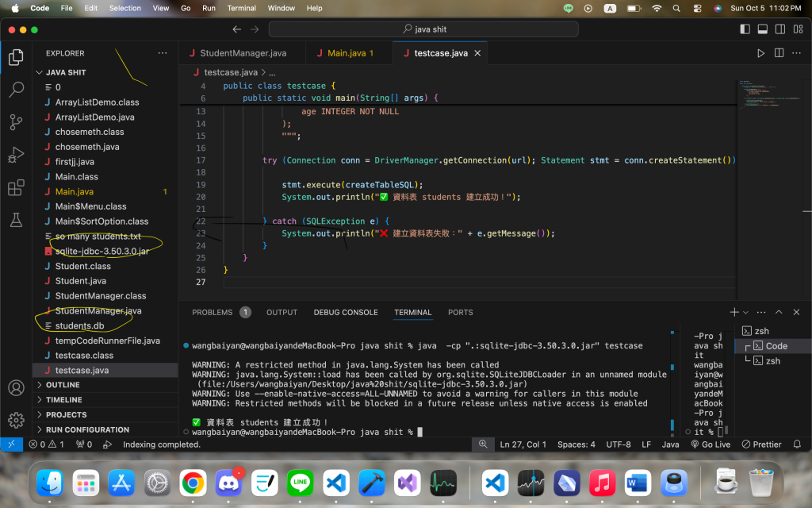The image size is (812, 508).
Task: Click errors and warnings count in status bar
Action: (x=47, y=444)
